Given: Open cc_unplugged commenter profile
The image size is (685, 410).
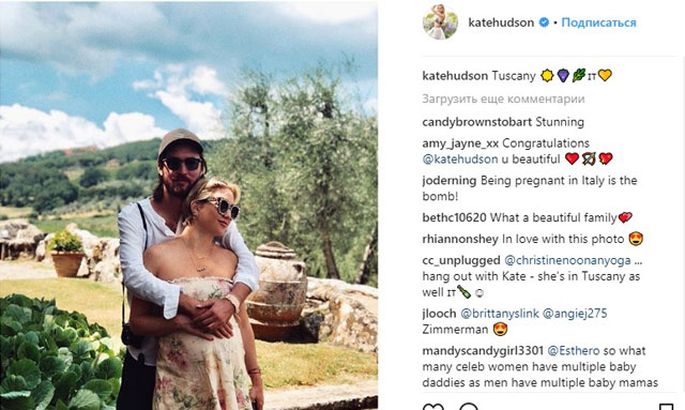Looking at the screenshot, I should pyautogui.click(x=461, y=261).
